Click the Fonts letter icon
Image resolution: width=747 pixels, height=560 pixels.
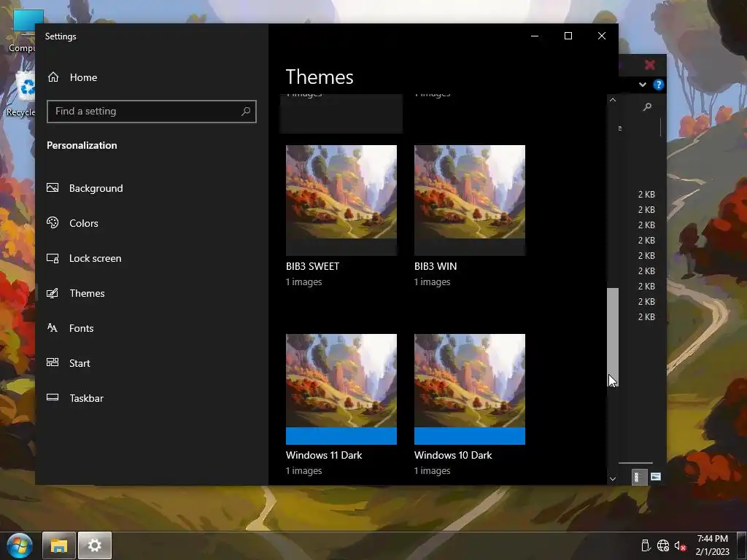(53, 327)
